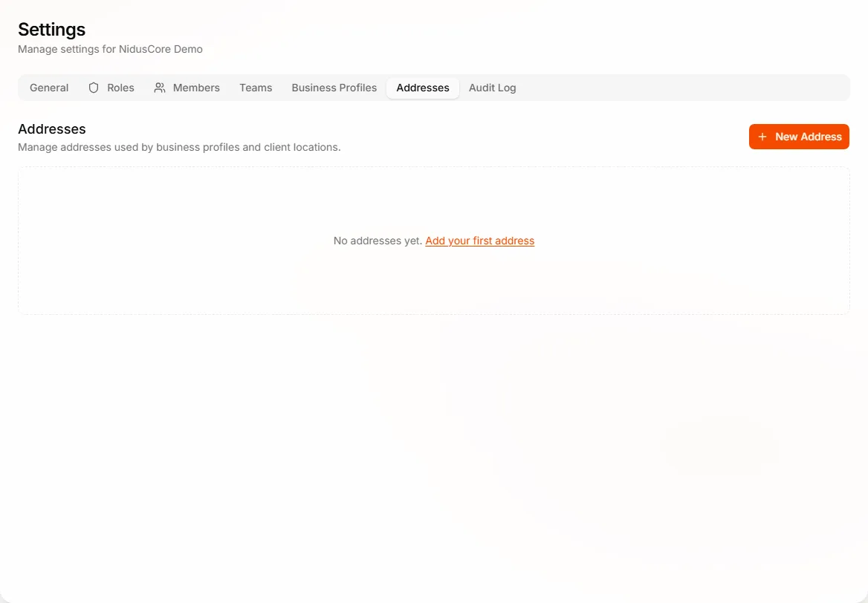Click the shield icon beside Roles
This screenshot has height=603, width=868.
pos(94,88)
